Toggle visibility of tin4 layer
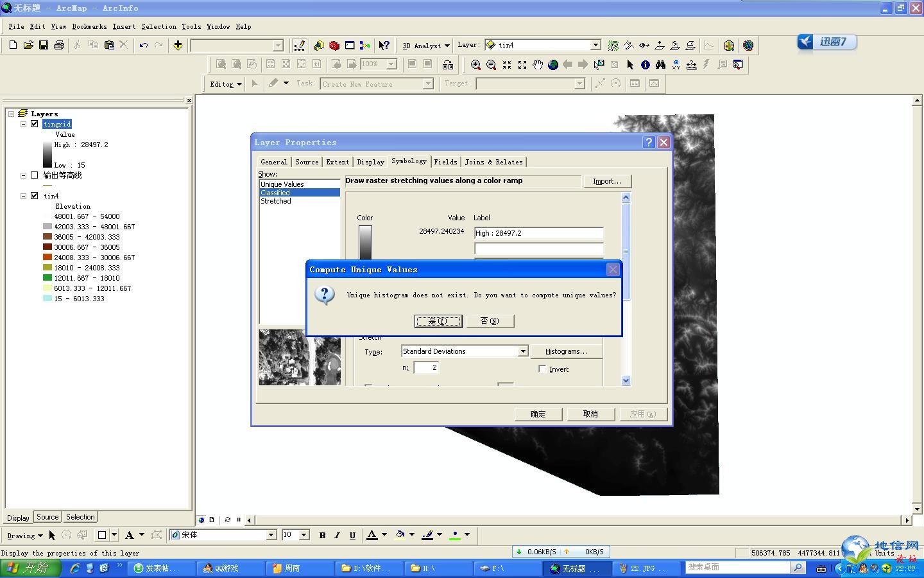 tap(35, 196)
